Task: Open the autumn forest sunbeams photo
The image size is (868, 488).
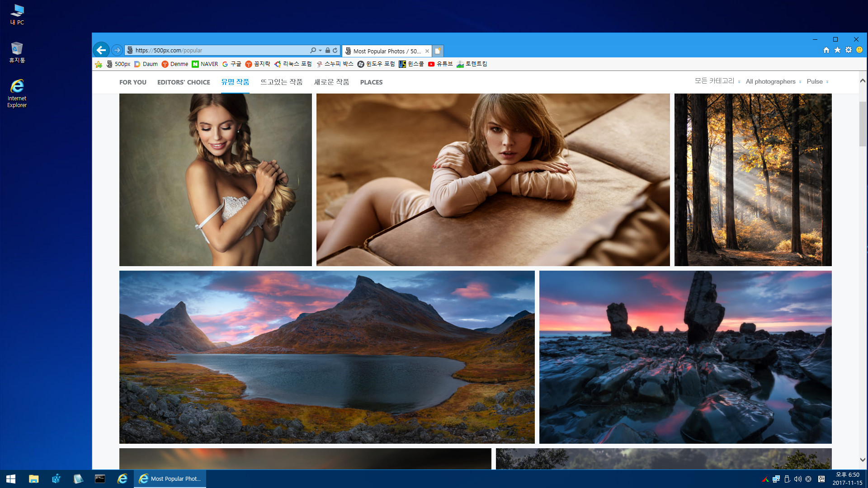Action: (x=753, y=180)
